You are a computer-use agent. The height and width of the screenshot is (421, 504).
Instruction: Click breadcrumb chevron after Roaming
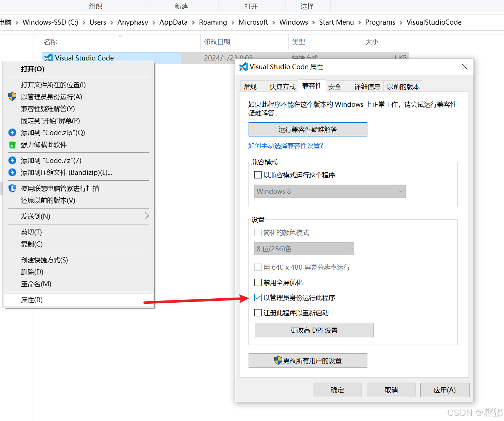coord(233,22)
